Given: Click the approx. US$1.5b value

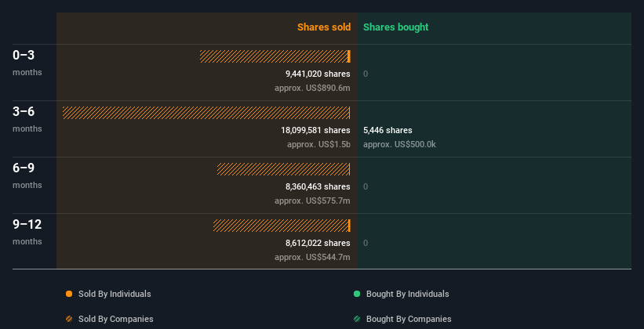Looking at the screenshot, I should click(x=318, y=144).
